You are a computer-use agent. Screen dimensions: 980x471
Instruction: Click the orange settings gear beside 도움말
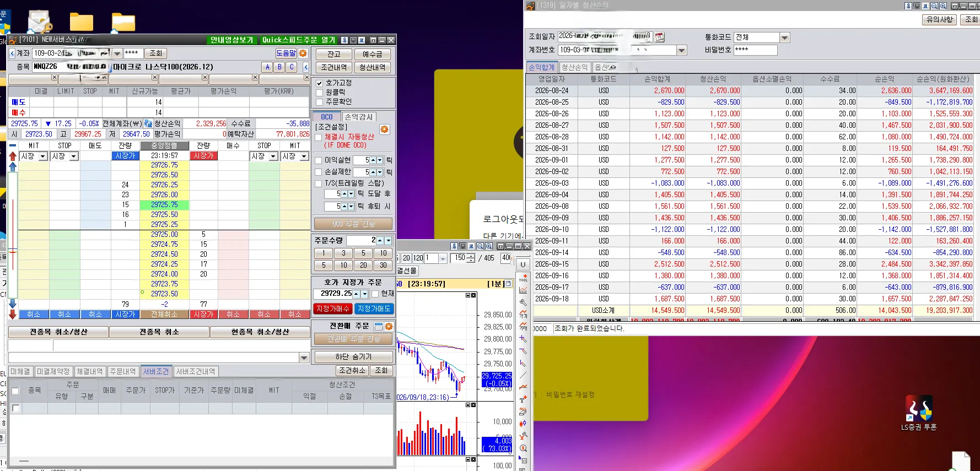pos(303,53)
